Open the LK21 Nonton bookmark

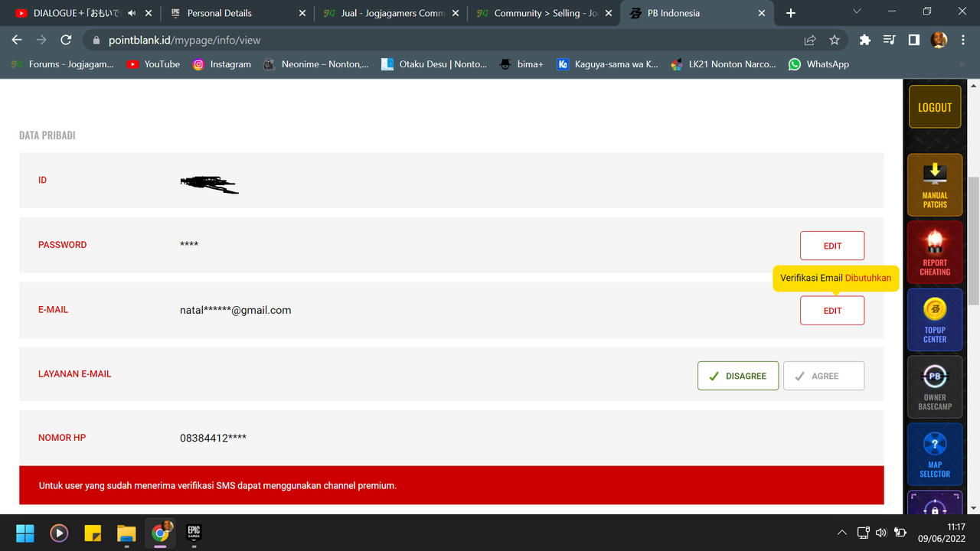point(724,64)
